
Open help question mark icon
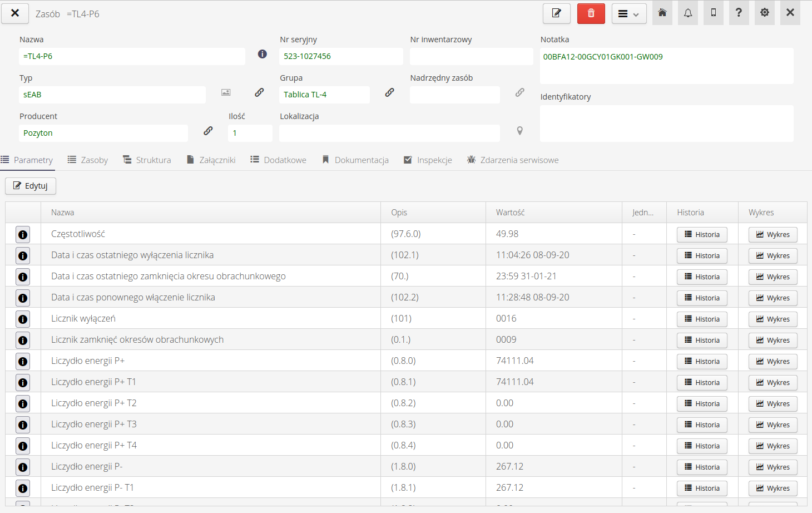(x=739, y=13)
